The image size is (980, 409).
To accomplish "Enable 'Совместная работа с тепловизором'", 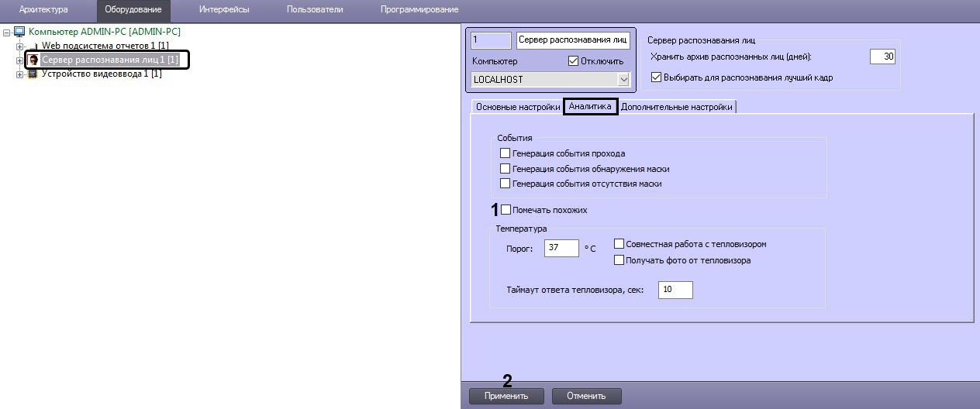I will [x=619, y=244].
